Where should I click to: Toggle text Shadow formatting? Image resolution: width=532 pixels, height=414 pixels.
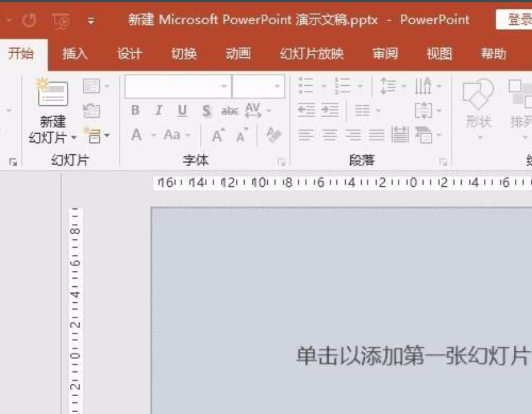pos(206,111)
